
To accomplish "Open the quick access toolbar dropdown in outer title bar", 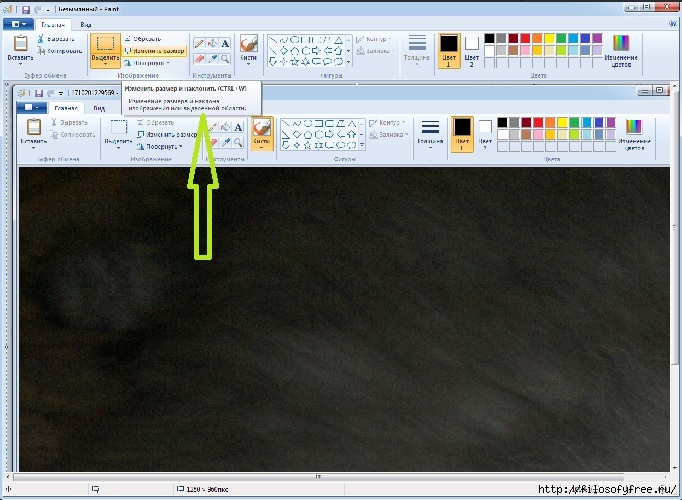I will pos(47,9).
